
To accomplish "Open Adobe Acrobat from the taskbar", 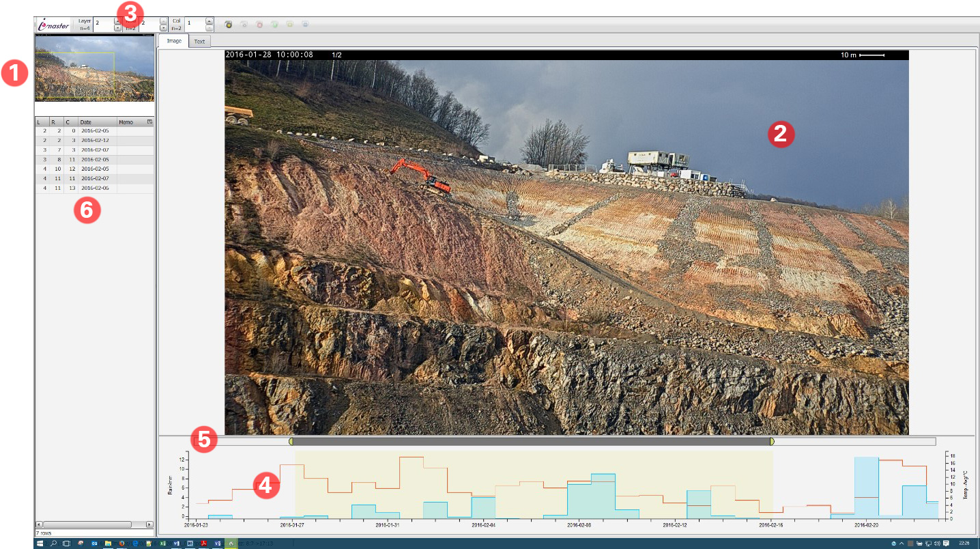I will 203,544.
